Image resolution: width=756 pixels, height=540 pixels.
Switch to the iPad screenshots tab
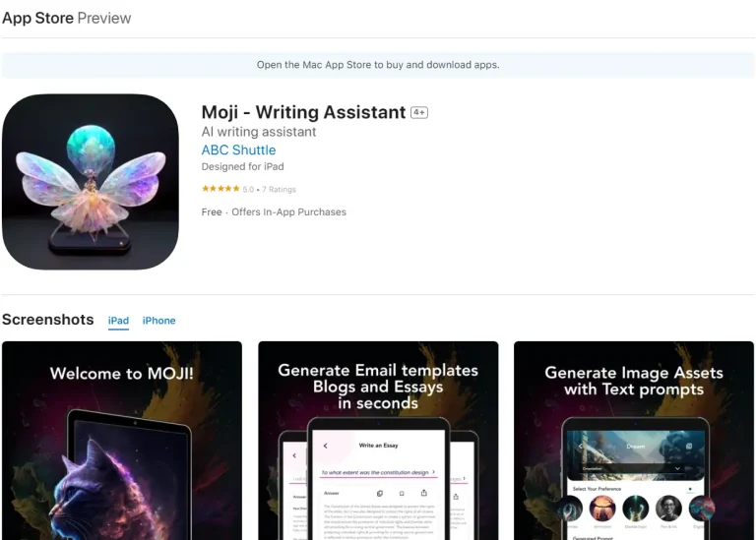tap(118, 321)
